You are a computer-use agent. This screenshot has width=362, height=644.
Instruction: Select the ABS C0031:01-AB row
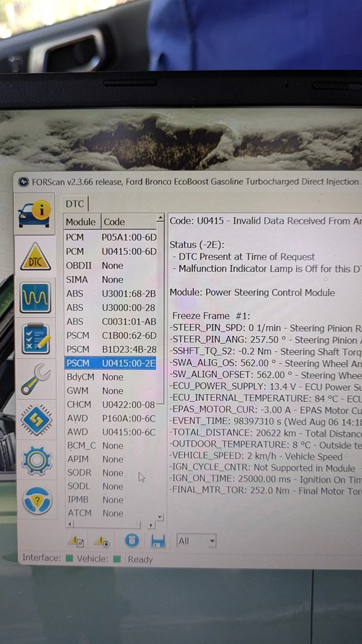tap(111, 322)
